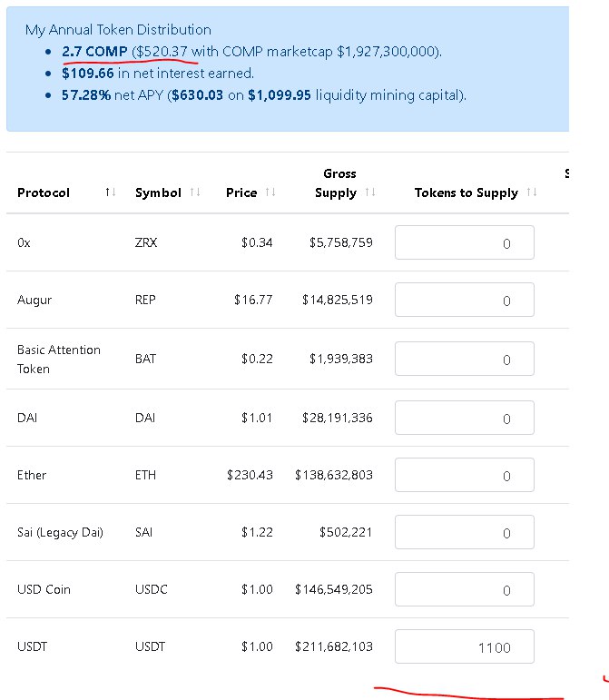This screenshot has width=609, height=700.
Task: Select the USDT gross supply value
Action: (x=333, y=646)
